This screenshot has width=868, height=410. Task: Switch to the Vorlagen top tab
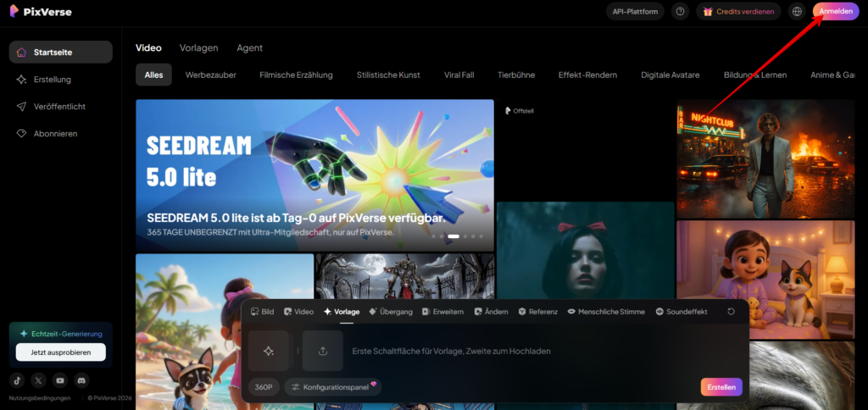198,47
